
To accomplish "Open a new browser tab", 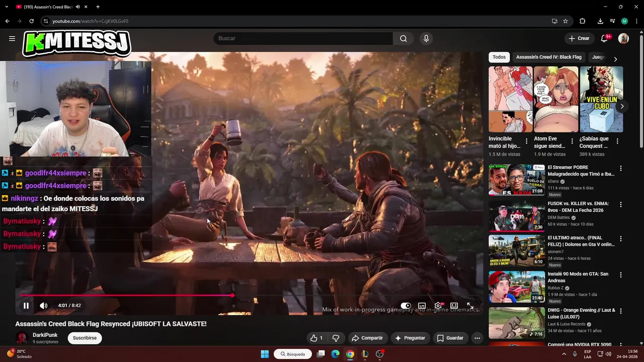I will click(x=98, y=7).
